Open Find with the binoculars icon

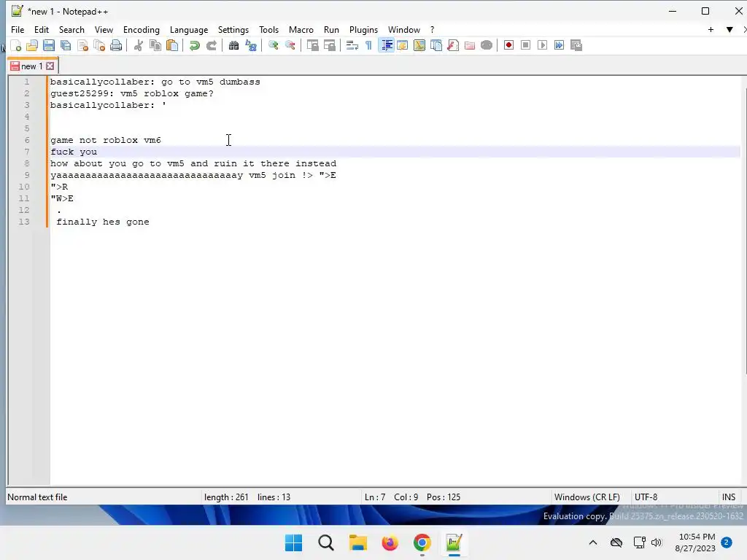coord(233,45)
